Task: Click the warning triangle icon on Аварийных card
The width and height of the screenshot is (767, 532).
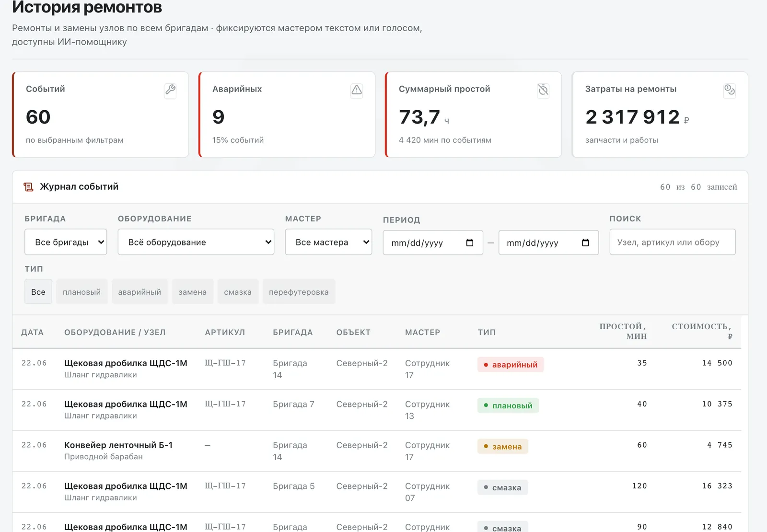Action: (x=357, y=90)
